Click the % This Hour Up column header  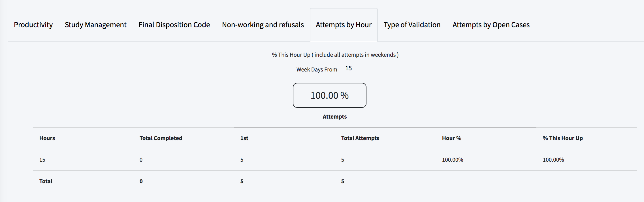563,138
